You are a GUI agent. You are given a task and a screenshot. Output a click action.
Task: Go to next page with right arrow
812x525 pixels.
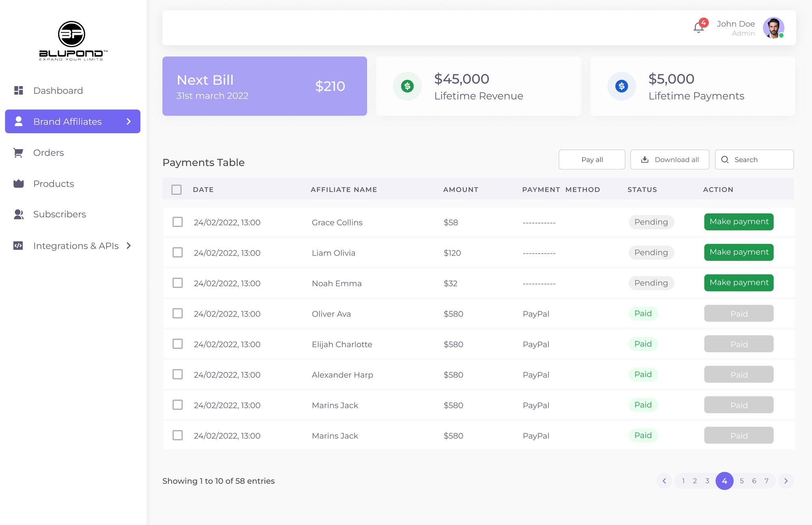tap(786, 481)
